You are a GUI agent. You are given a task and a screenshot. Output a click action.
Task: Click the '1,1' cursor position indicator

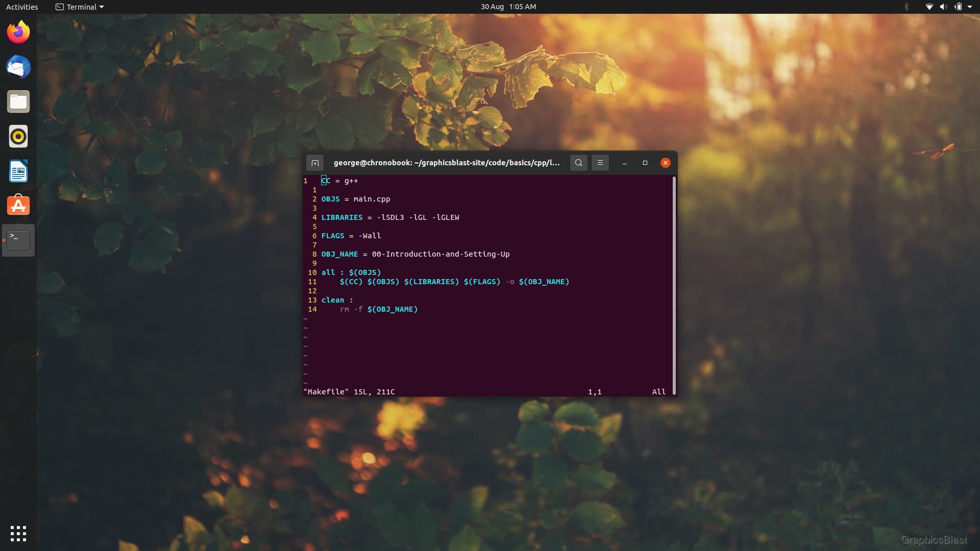coord(595,392)
